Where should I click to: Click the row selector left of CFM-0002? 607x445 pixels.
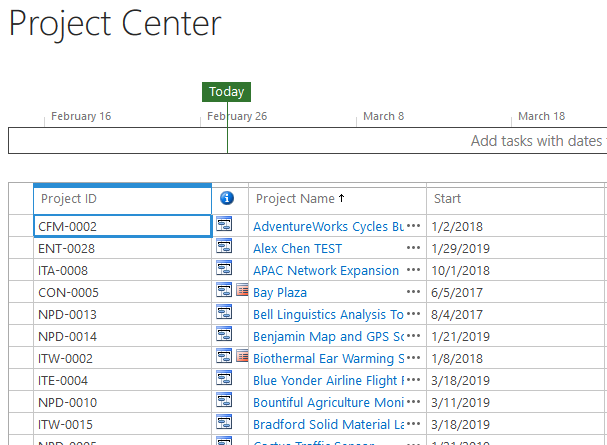tap(21, 226)
